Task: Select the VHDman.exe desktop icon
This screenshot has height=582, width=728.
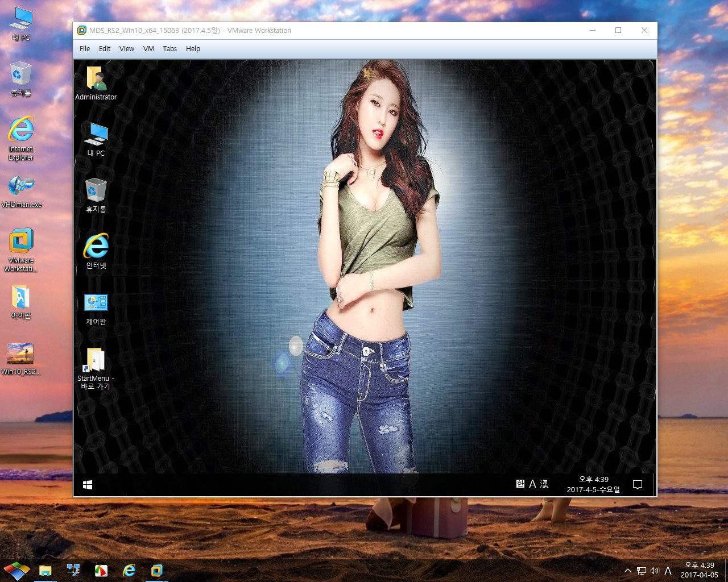Action: tap(21, 192)
